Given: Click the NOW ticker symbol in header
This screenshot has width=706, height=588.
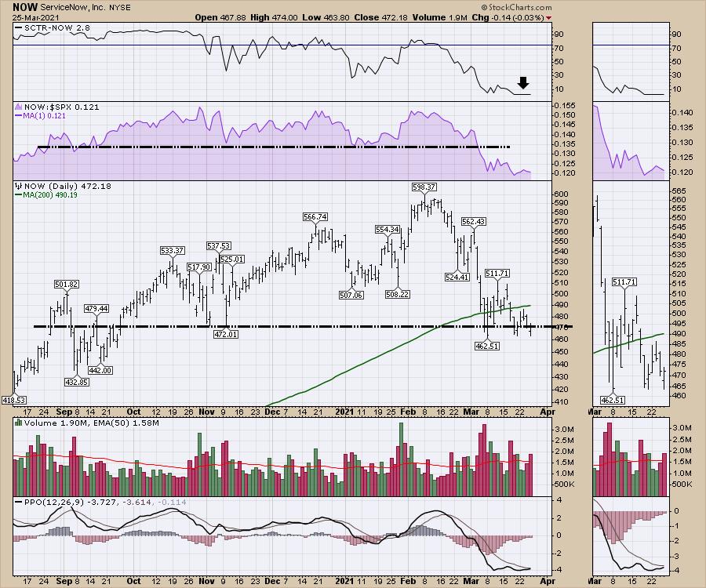Looking at the screenshot, I should [x=25, y=7].
